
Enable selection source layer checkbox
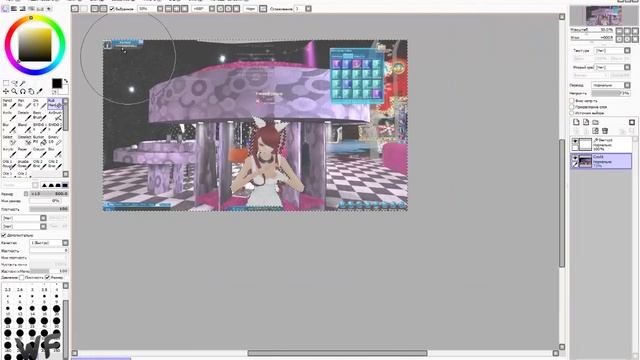pos(572,112)
